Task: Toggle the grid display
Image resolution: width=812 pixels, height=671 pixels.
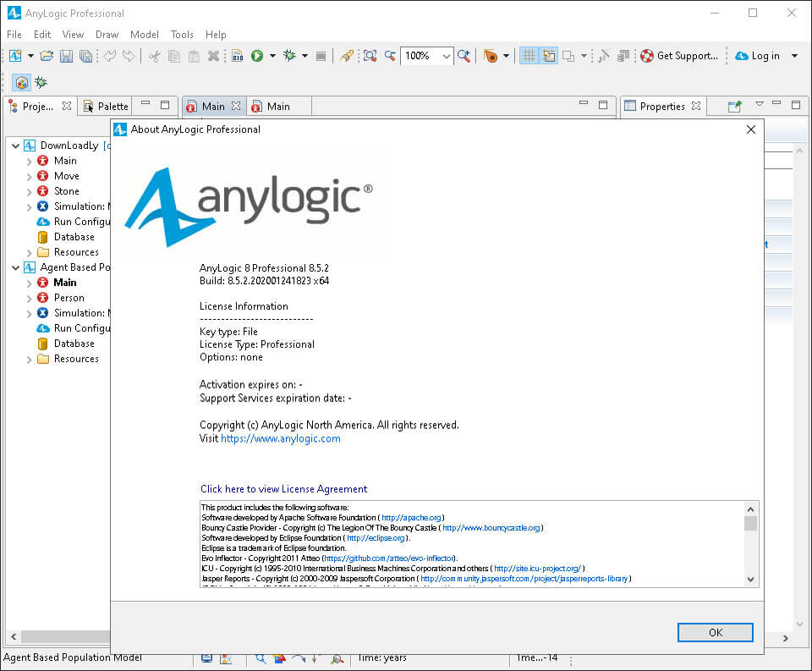Action: [x=529, y=55]
